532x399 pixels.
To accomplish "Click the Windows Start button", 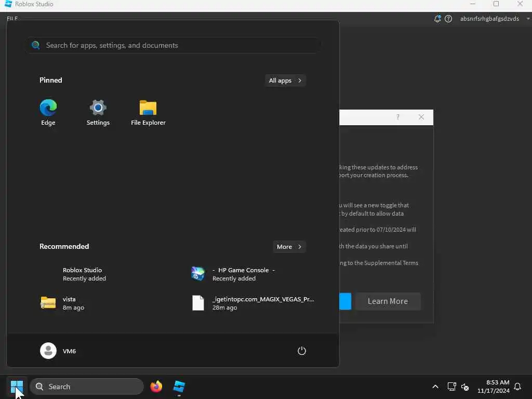I will pyautogui.click(x=17, y=387).
